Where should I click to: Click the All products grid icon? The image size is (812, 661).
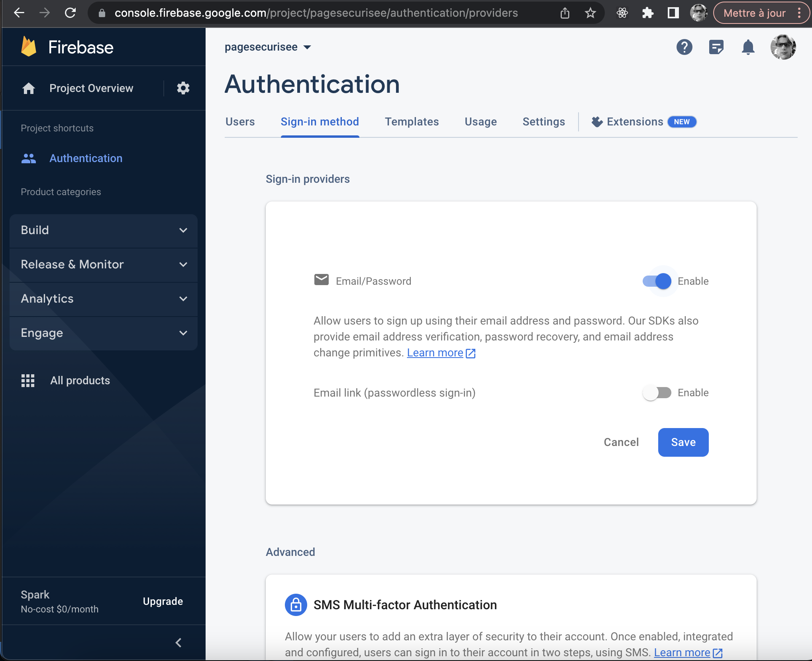(27, 380)
